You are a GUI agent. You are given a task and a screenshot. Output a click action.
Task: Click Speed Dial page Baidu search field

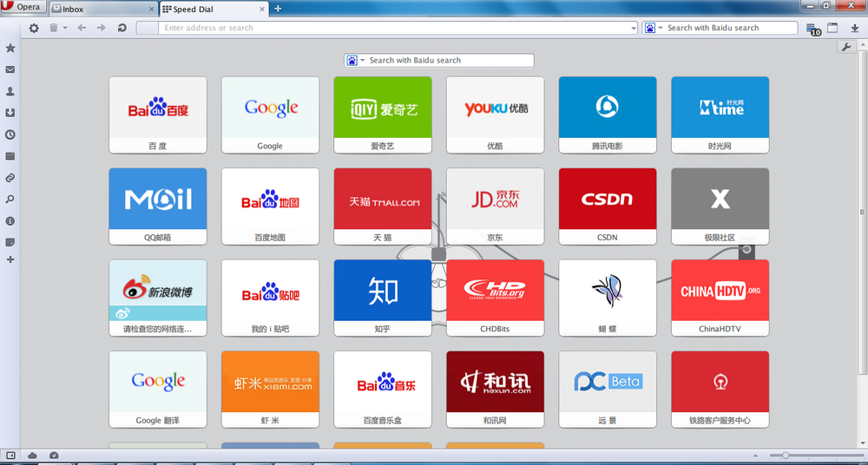point(439,61)
